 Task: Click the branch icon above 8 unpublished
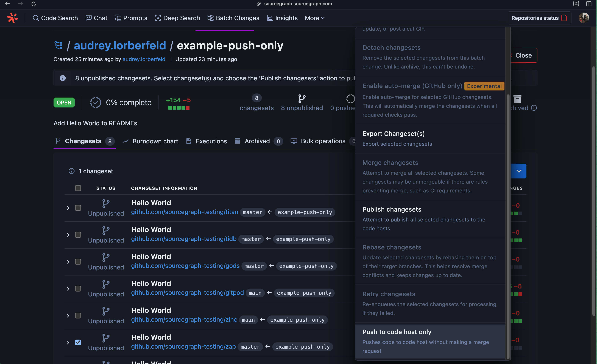(x=302, y=98)
